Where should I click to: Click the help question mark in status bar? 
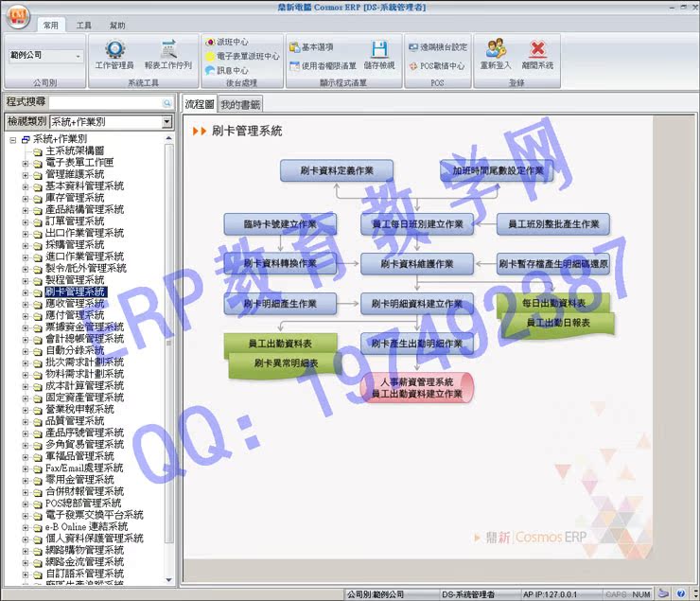[x=681, y=593]
